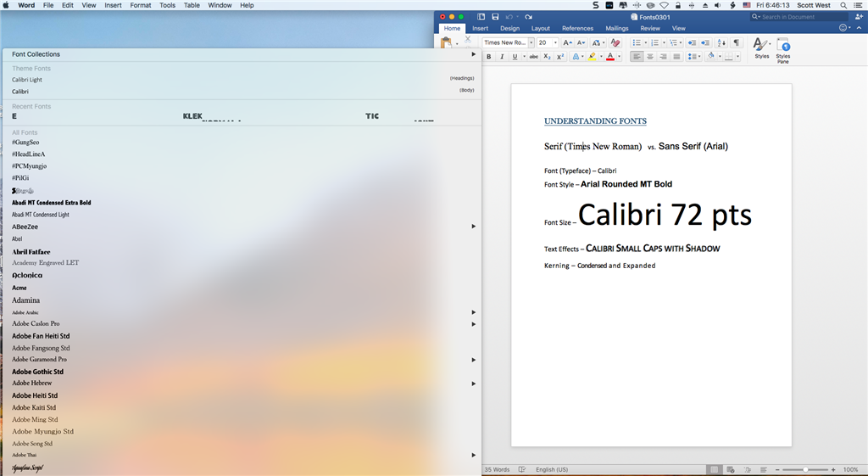Click the sidebar layout icon in title bar

tap(481, 17)
